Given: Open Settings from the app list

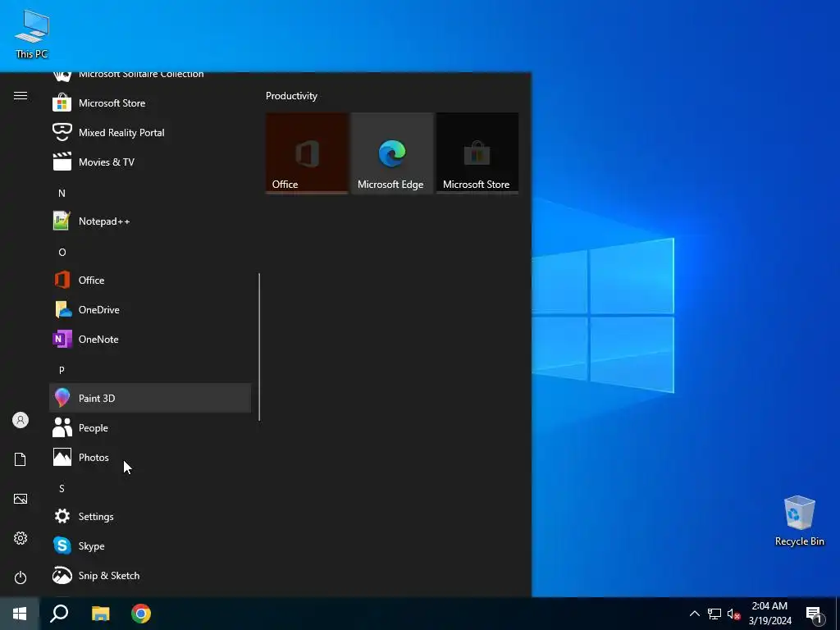Looking at the screenshot, I should 150,517.
